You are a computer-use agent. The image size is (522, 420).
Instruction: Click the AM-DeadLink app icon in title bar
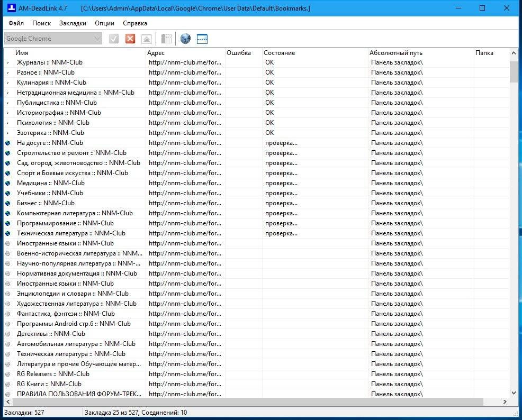[x=11, y=8]
